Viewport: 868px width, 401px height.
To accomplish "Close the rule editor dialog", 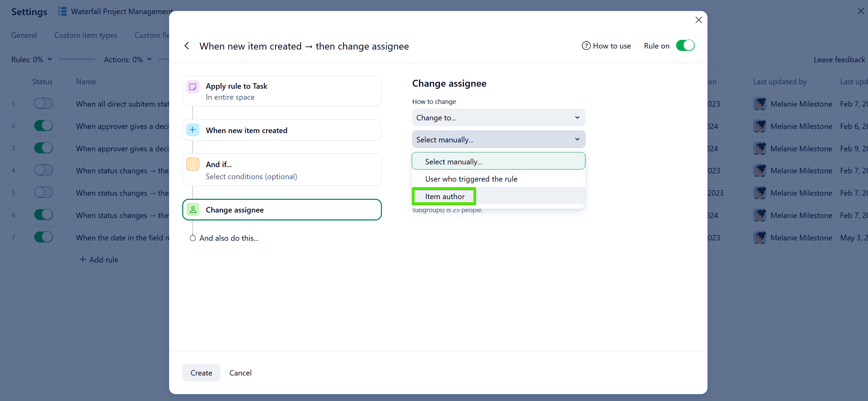I will click(699, 20).
